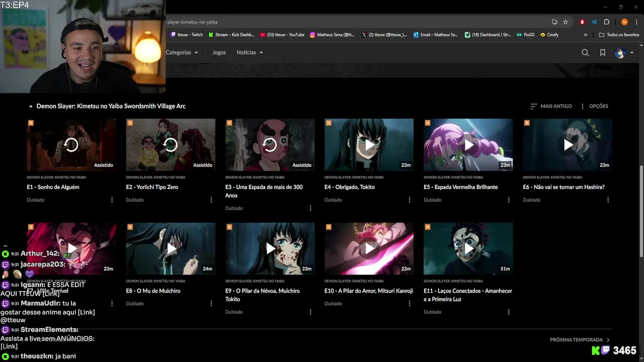Play episode E5 Espada Vermelha Brilhante
Image resolution: width=644 pixels, height=362 pixels.
click(468, 145)
